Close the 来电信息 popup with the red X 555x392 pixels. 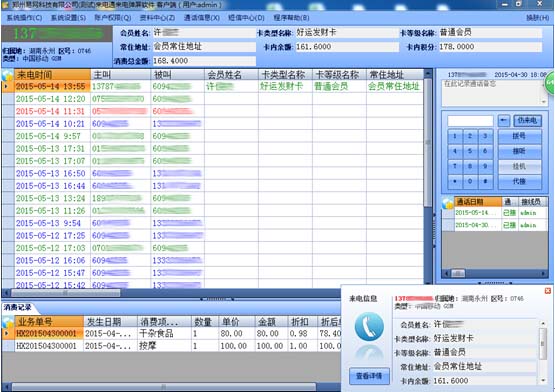[547, 291]
